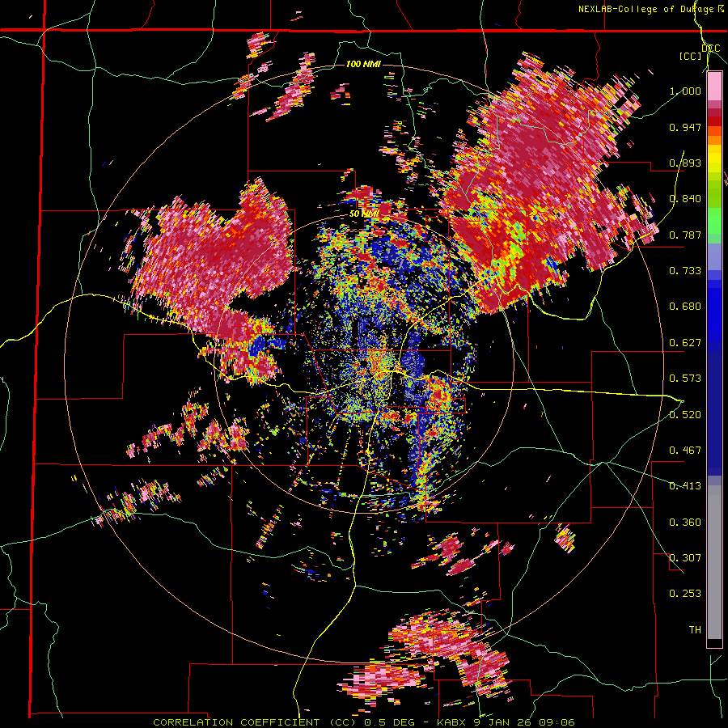Select the 0.520 legend value
Image resolution: width=728 pixels, height=728 pixels.
(x=685, y=415)
